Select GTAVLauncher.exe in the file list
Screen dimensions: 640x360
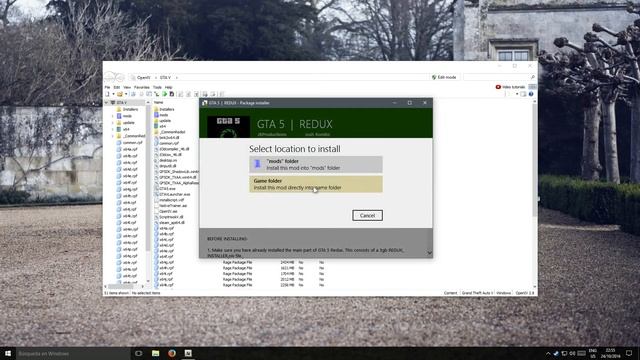pos(175,194)
